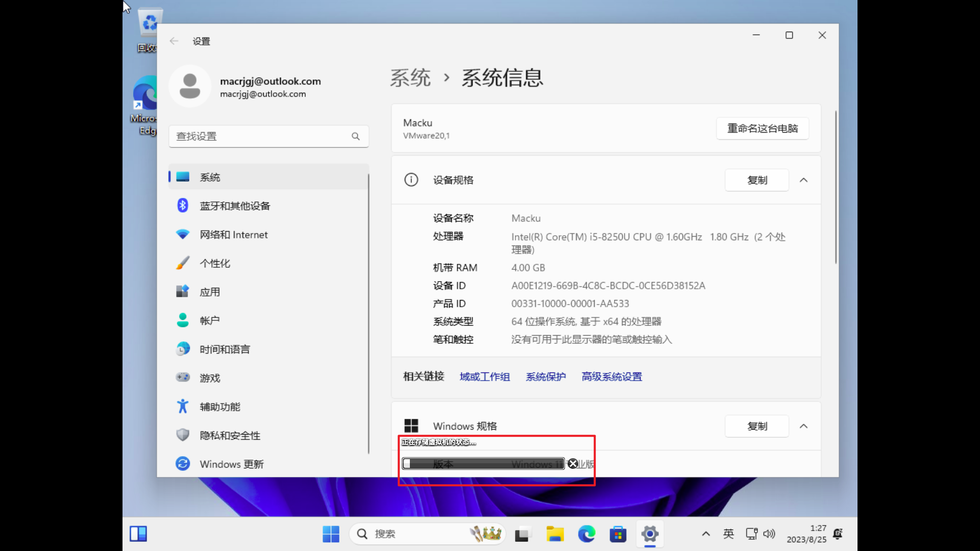Click the VM saving progress bar
The height and width of the screenshot is (551, 980).
point(483,463)
